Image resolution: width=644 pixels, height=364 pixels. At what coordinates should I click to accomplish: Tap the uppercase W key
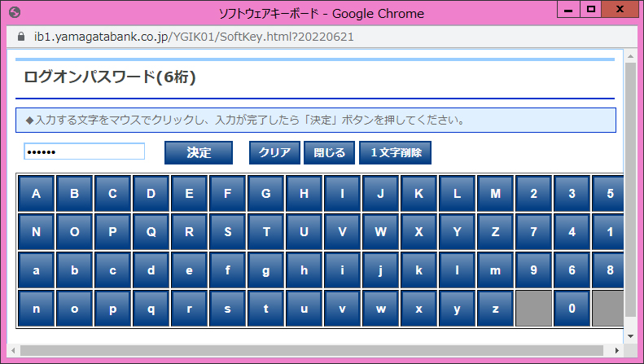[380, 232]
